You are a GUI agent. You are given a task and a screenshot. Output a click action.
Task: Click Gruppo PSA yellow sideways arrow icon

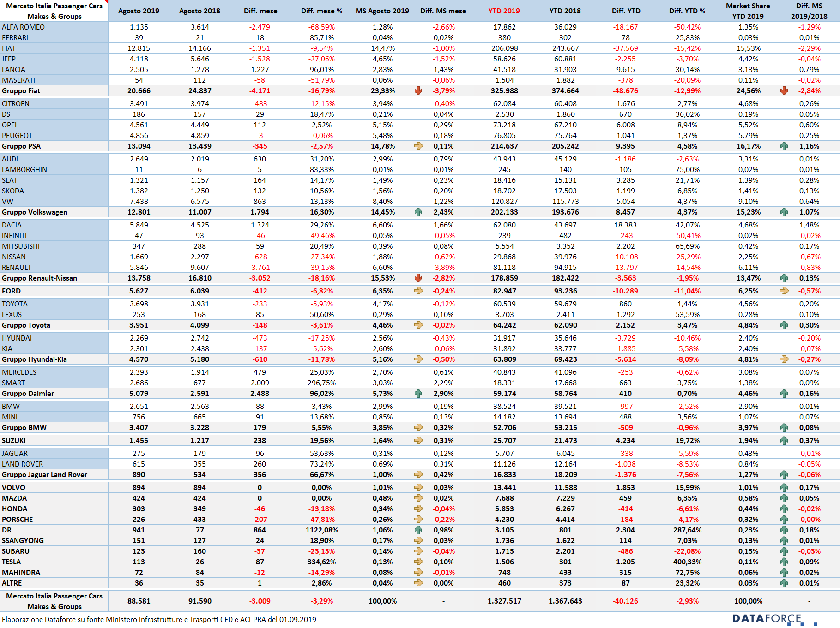pos(418,146)
